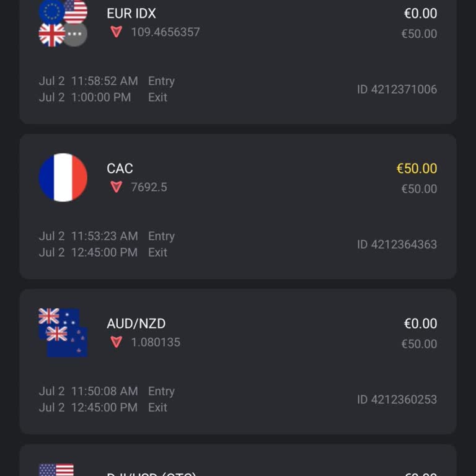Click the US flag icon at bottom

56,469
